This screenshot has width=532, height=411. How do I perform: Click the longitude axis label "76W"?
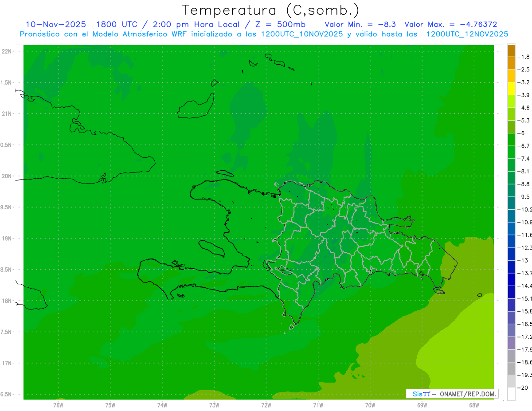(58, 405)
